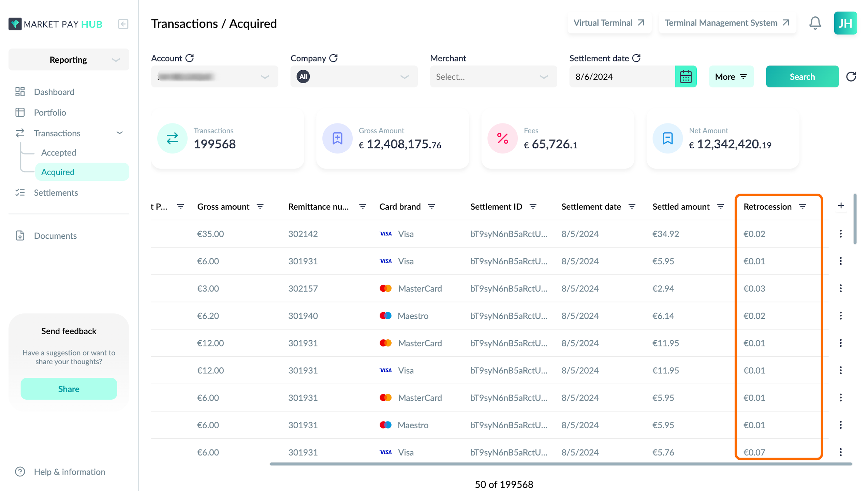The width and height of the screenshot is (868, 491).
Task: Open row actions for €12.00 MasterCard row
Action: [x=840, y=343]
